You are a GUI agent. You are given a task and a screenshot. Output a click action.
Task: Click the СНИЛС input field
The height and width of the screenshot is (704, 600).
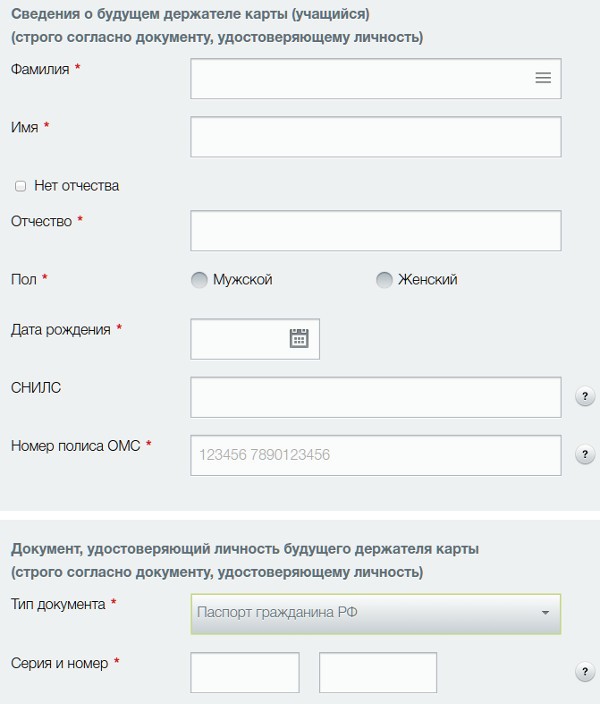376,397
